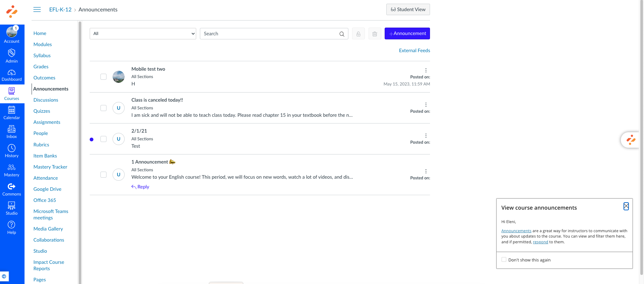Open the Mobile test two announcement title
The width and height of the screenshot is (644, 284).
pyautogui.click(x=148, y=69)
